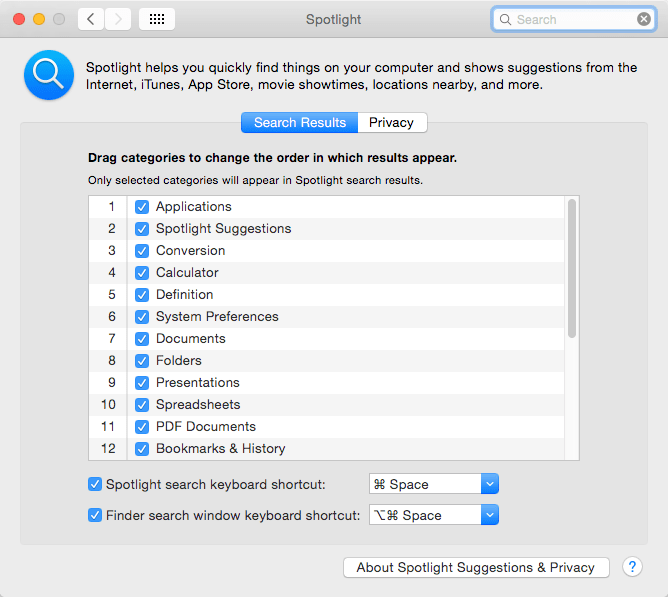Select the Calculator row label

[187, 273]
